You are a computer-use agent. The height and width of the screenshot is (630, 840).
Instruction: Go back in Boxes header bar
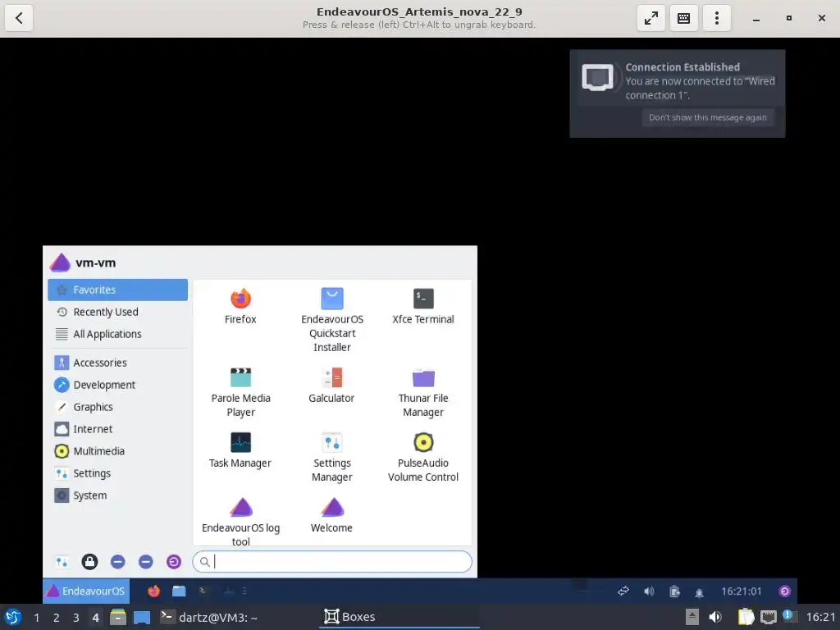19,18
